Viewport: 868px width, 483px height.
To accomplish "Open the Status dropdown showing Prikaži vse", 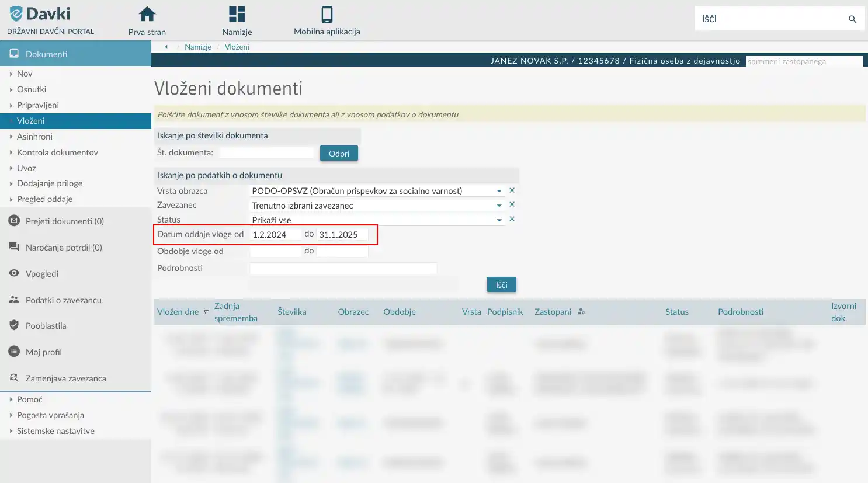I will 499,219.
